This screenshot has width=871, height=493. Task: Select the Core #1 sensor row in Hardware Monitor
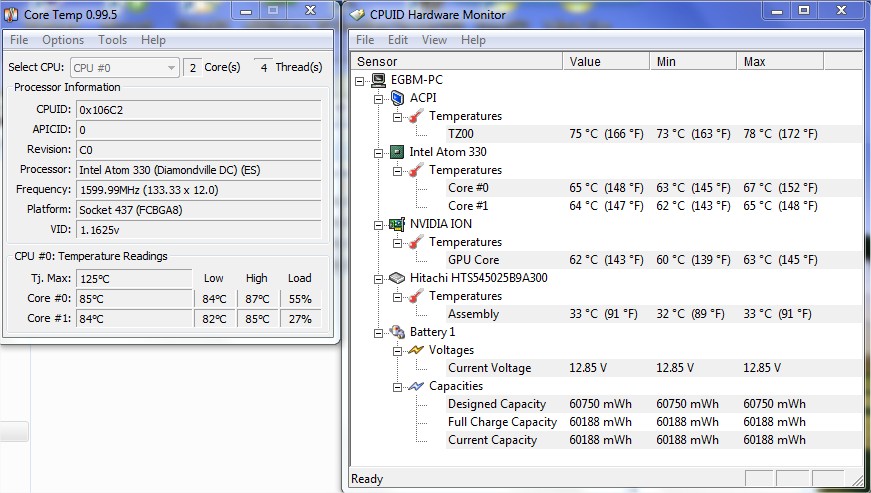[x=653, y=206]
